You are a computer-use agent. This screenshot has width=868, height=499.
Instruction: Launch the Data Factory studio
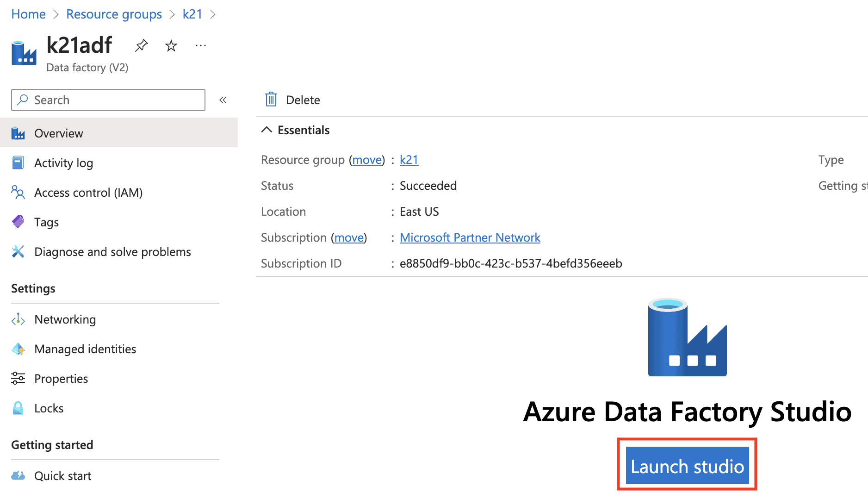click(687, 466)
